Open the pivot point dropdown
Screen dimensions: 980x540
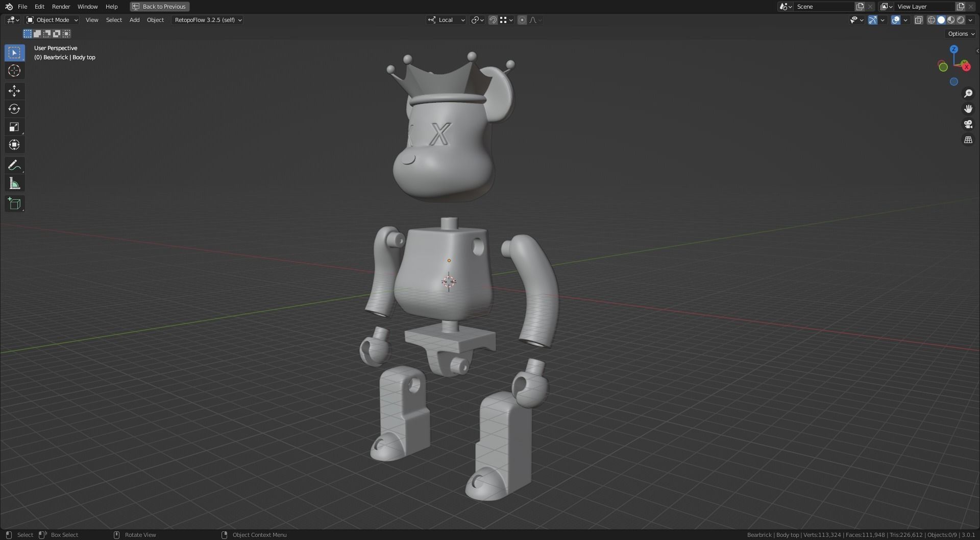477,20
